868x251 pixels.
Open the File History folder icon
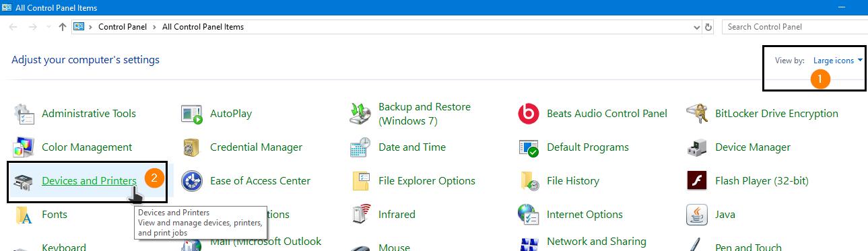point(529,181)
